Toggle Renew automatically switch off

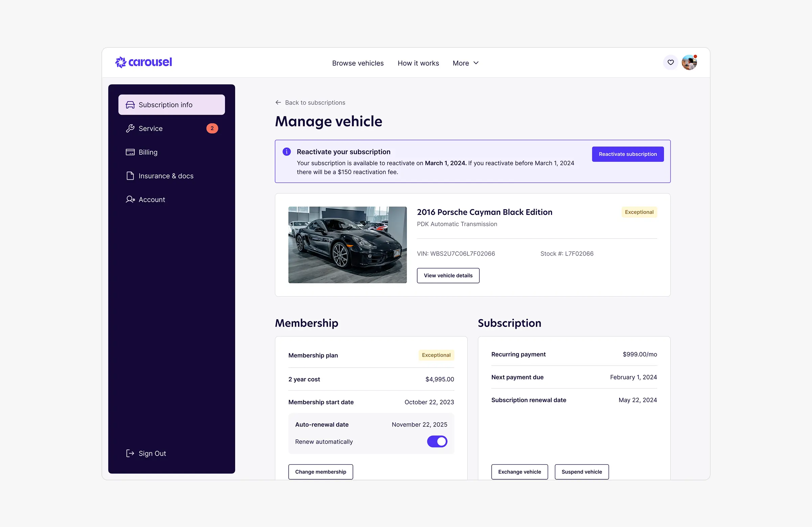[437, 441]
